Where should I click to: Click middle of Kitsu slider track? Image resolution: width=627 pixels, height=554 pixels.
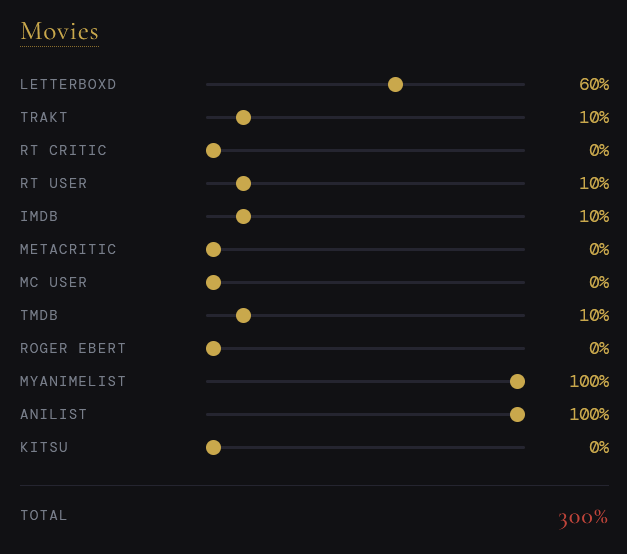[365, 448]
